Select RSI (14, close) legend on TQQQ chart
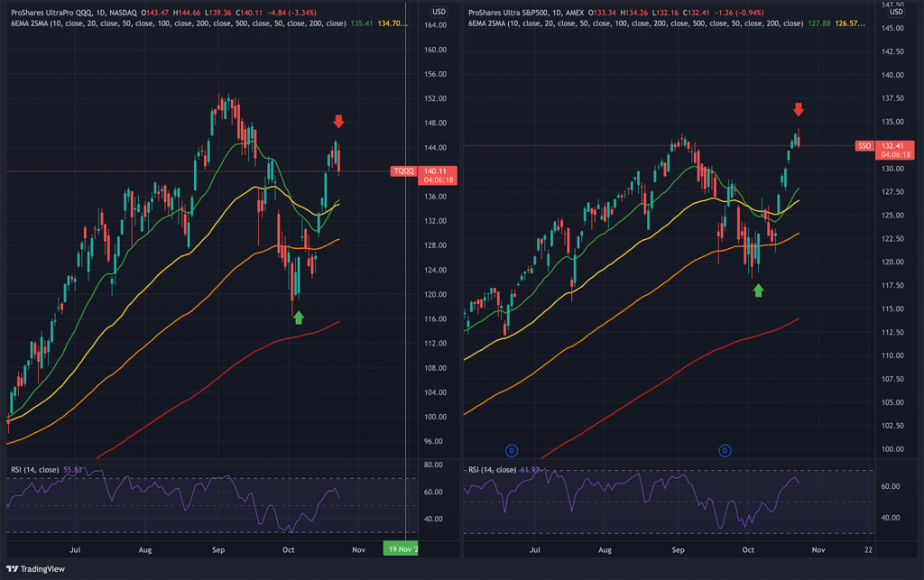924x580 pixels. coord(35,470)
